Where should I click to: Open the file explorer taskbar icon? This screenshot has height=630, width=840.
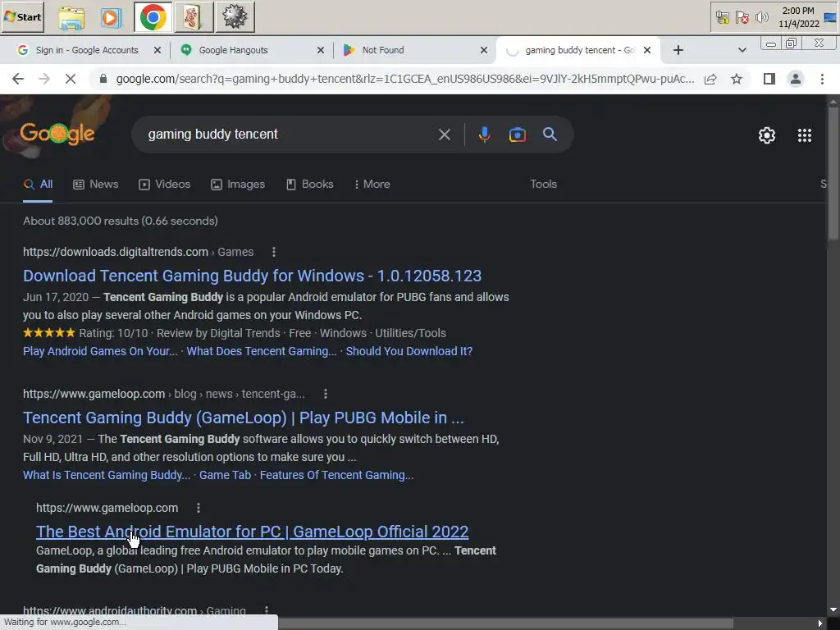(x=71, y=17)
